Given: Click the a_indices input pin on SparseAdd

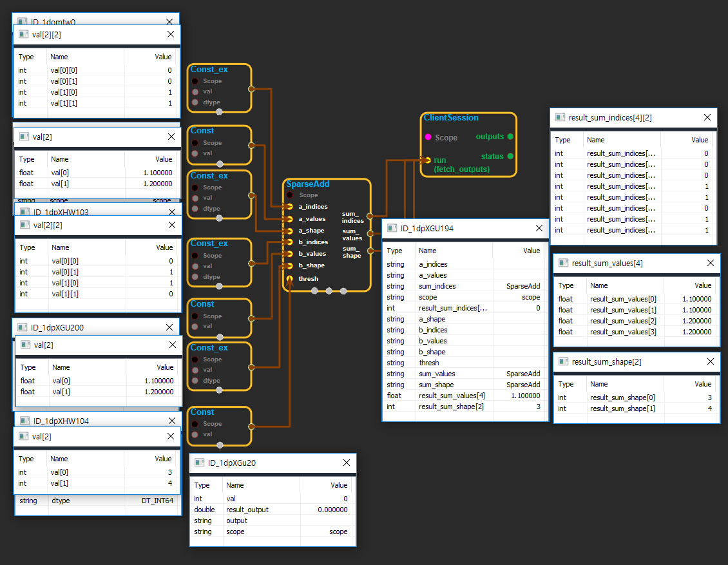Looking at the screenshot, I should pos(291,207).
